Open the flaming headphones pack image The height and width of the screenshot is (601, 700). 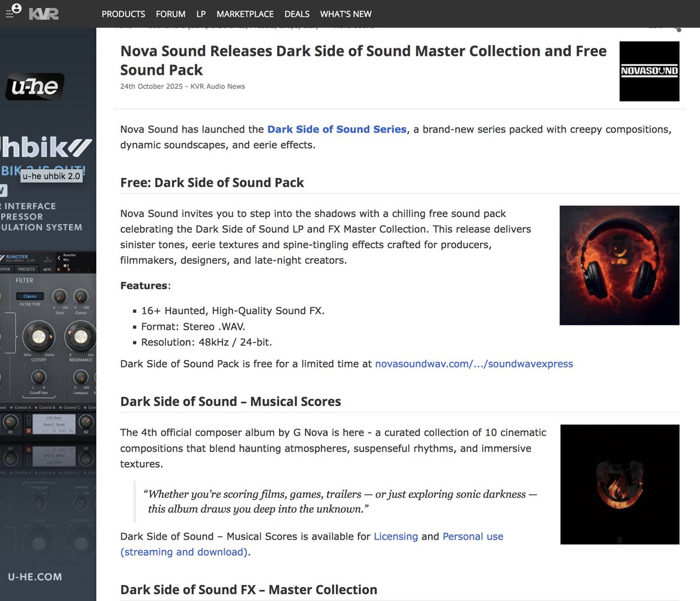619,265
